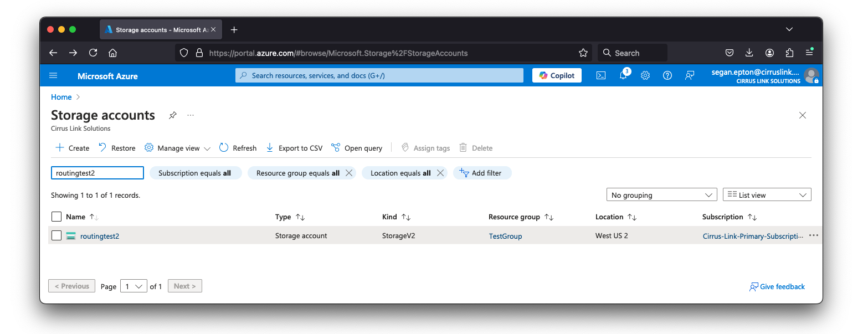
Task: Sort the list by Name column
Action: [76, 217]
